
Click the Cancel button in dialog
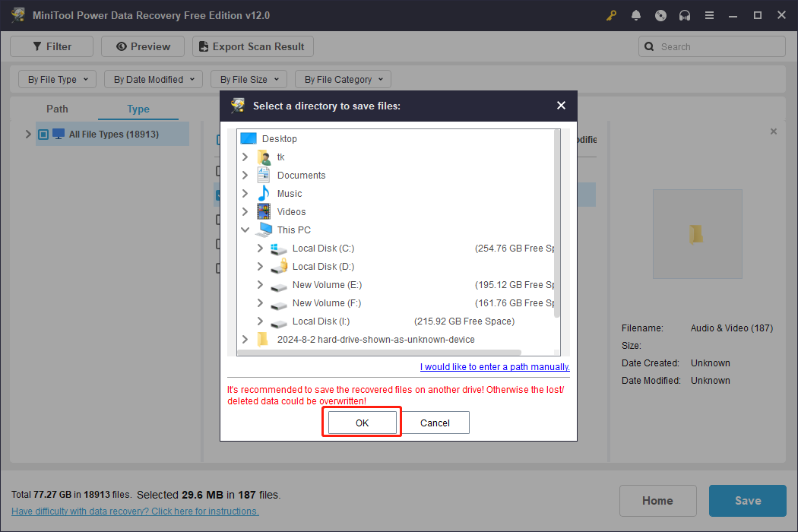435,423
